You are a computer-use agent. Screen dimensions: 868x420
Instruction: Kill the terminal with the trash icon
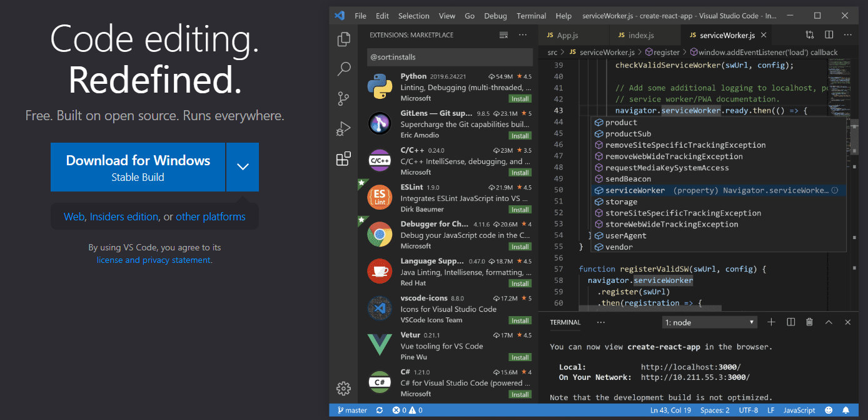pos(809,322)
